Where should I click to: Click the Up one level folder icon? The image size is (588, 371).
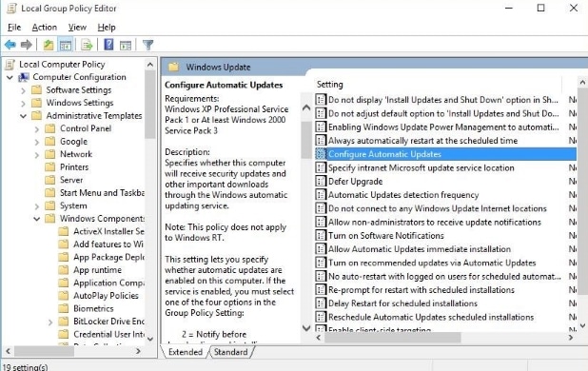[49, 46]
